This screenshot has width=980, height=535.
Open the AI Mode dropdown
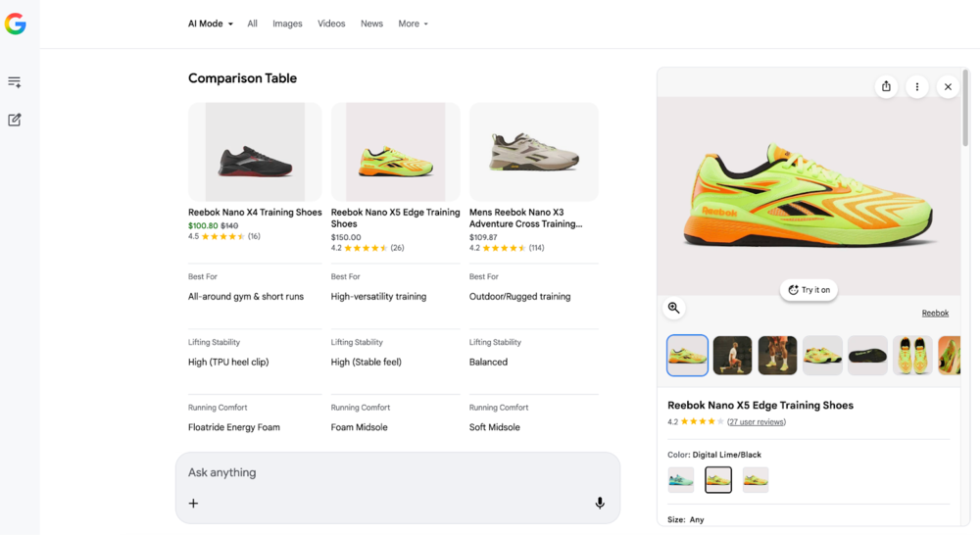[211, 24]
